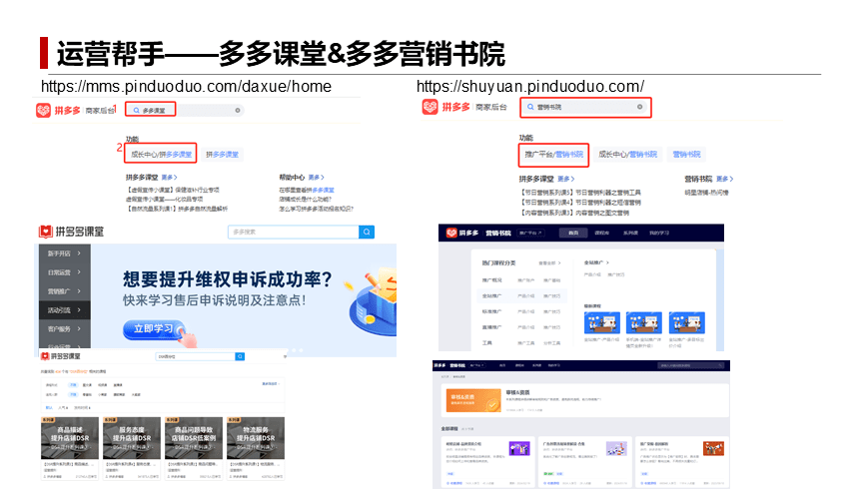Open course card with purple illustration thumbnail
The height and width of the screenshot is (490, 868).
(488, 461)
